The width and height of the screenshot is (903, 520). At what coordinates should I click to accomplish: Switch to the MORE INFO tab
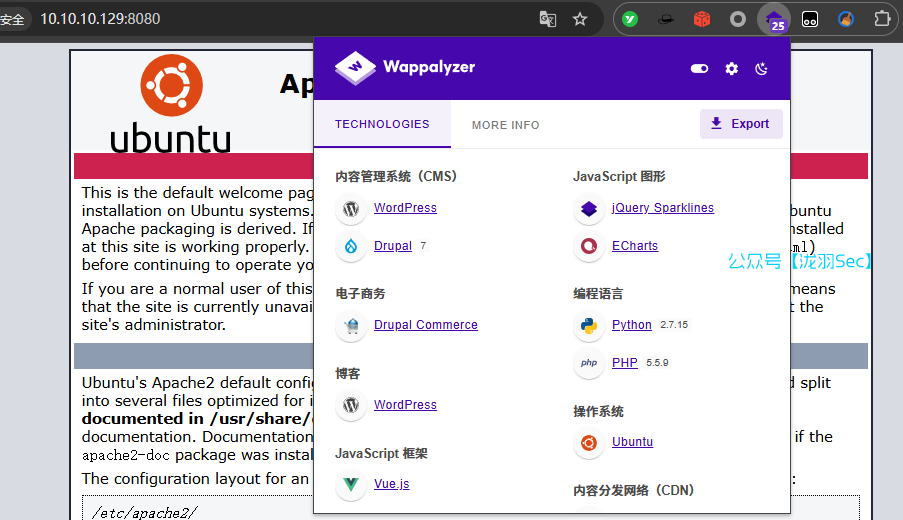(505, 125)
